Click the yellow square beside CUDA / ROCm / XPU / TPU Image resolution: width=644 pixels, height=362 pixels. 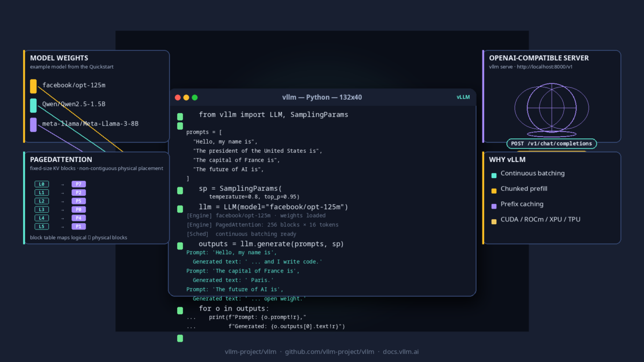coord(494,221)
